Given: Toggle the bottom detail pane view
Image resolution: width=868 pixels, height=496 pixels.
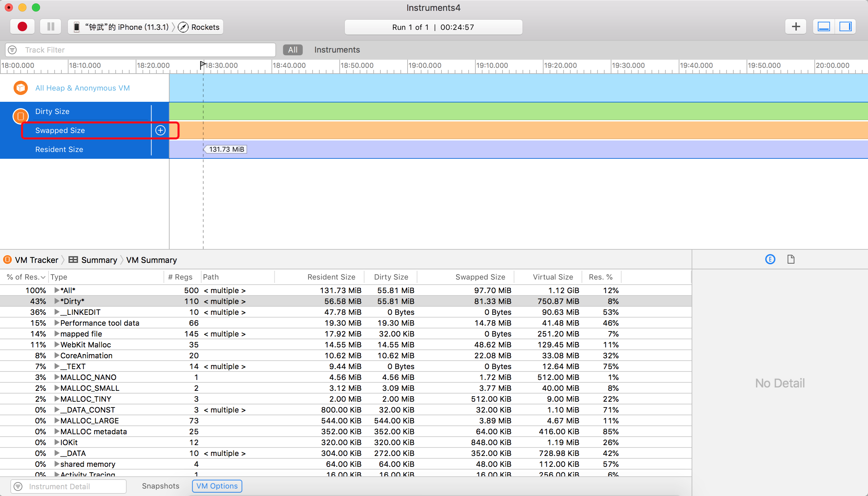Looking at the screenshot, I should click(x=824, y=26).
